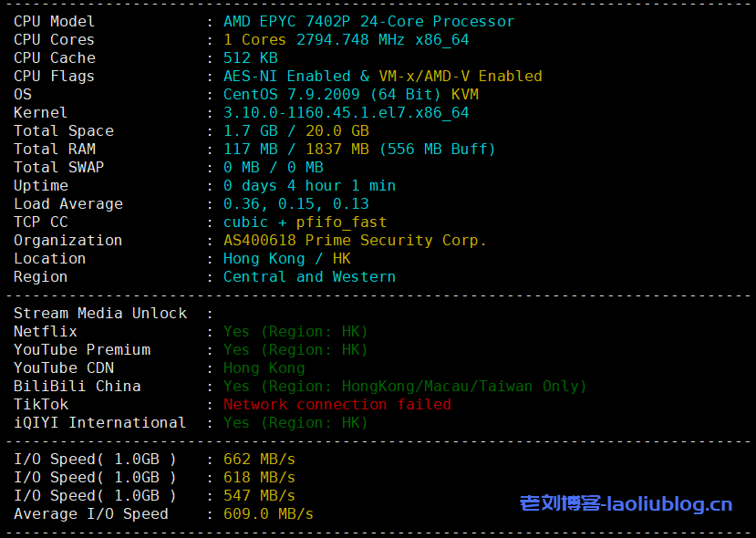Select the 512 KB CPU cache value
The height and width of the screenshot is (538, 756).
(x=250, y=57)
